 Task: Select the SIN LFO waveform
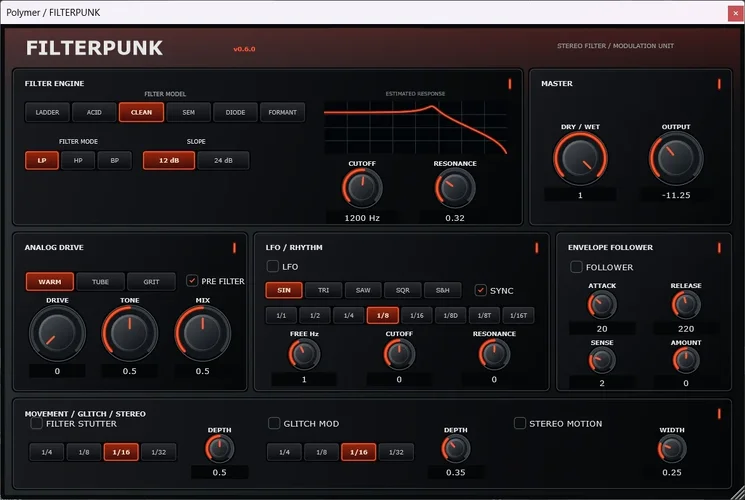tap(284, 290)
